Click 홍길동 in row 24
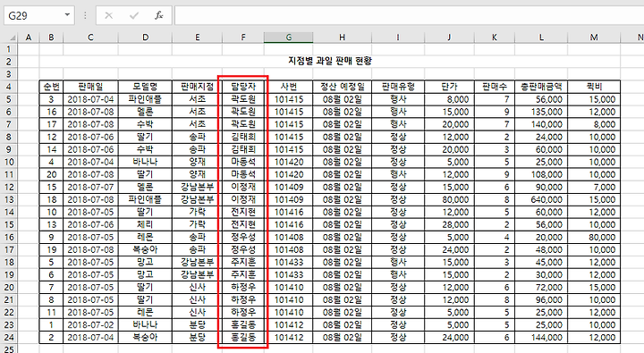644x353 pixels. point(243,338)
